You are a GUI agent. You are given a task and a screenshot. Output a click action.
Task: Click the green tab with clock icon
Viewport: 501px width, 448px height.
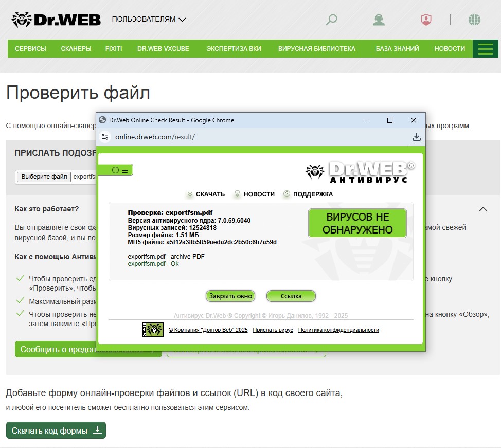[x=116, y=170]
